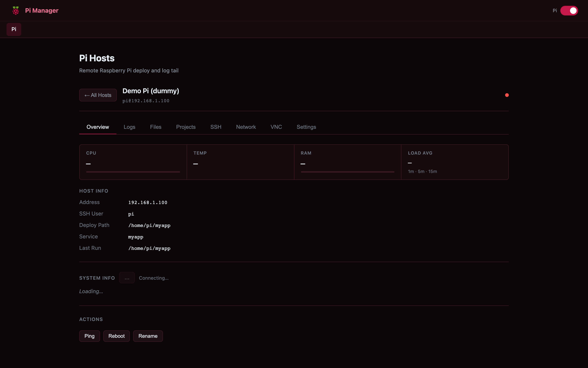Select the SSH User value pi
588x368 pixels.
click(131, 214)
